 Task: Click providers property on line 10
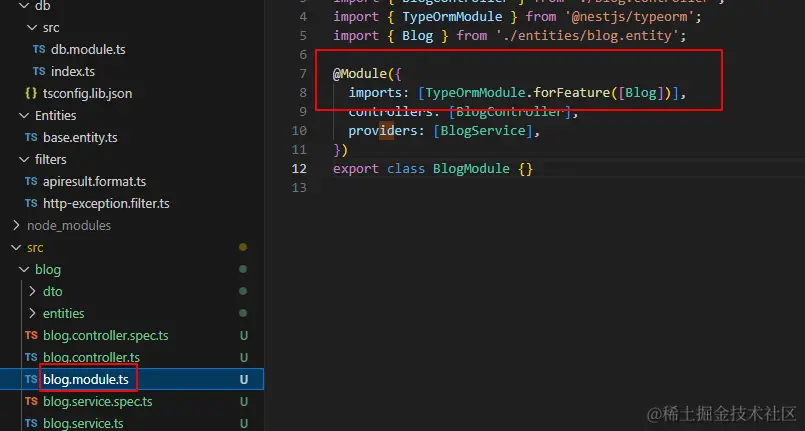tap(383, 131)
